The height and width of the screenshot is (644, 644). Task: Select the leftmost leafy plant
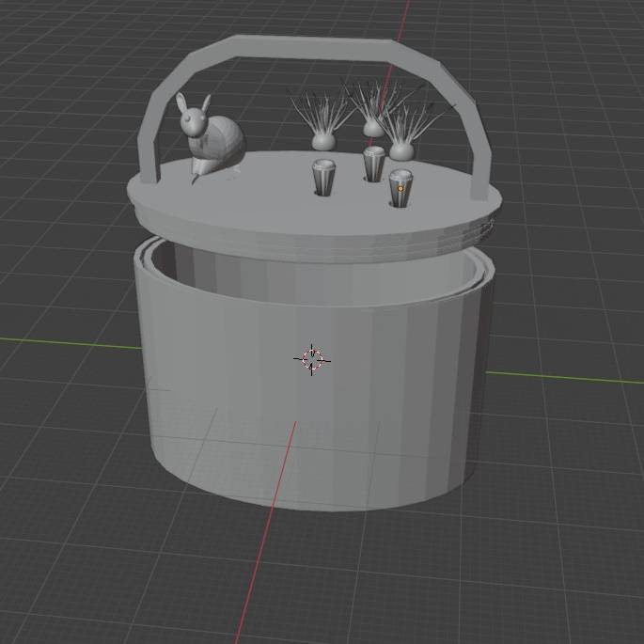point(322,132)
